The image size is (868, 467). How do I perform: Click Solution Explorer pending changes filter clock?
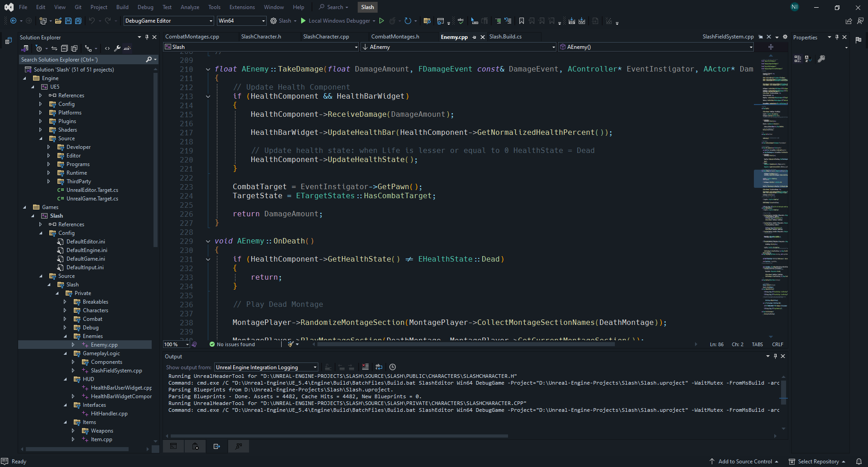click(39, 48)
